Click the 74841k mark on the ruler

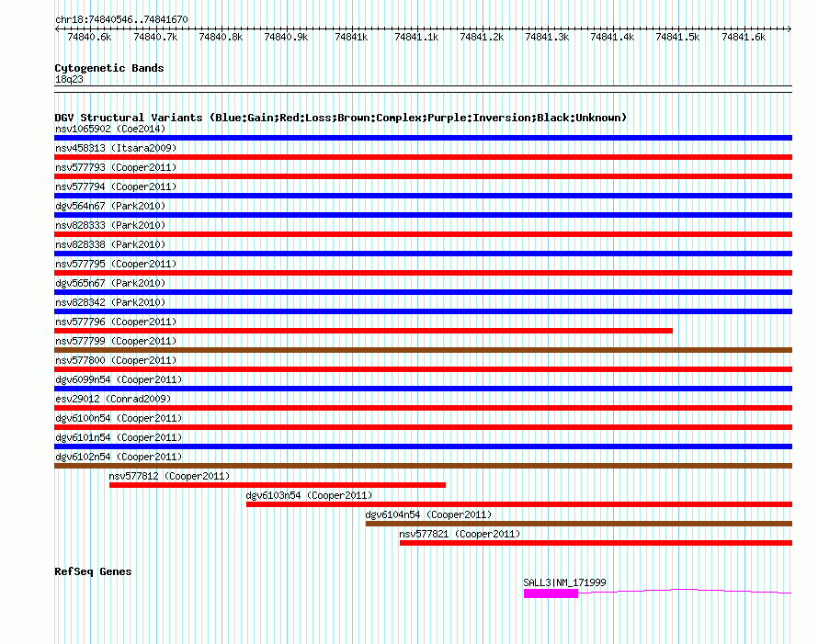click(x=351, y=37)
